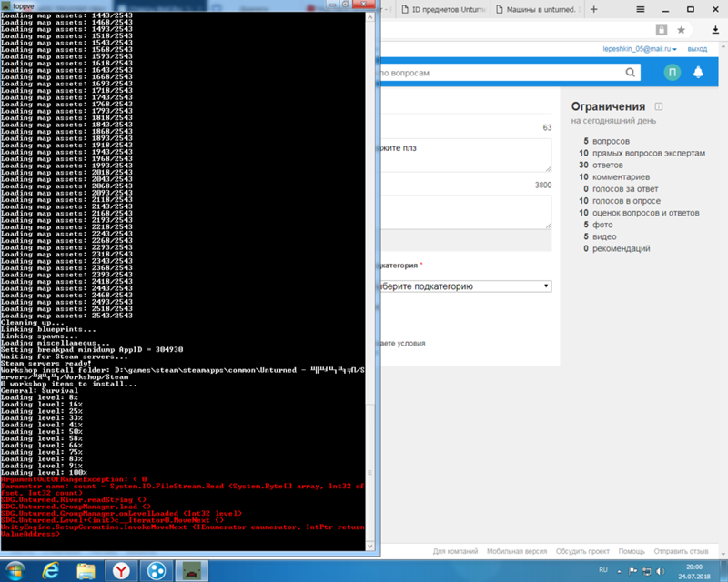
Task: Click the bookmark star icon
Action: coord(681,30)
